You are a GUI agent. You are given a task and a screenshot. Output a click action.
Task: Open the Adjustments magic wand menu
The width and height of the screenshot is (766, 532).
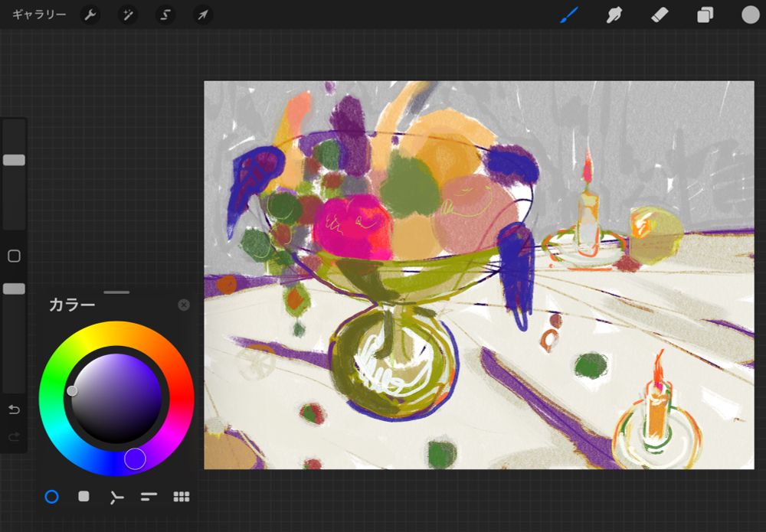(127, 15)
